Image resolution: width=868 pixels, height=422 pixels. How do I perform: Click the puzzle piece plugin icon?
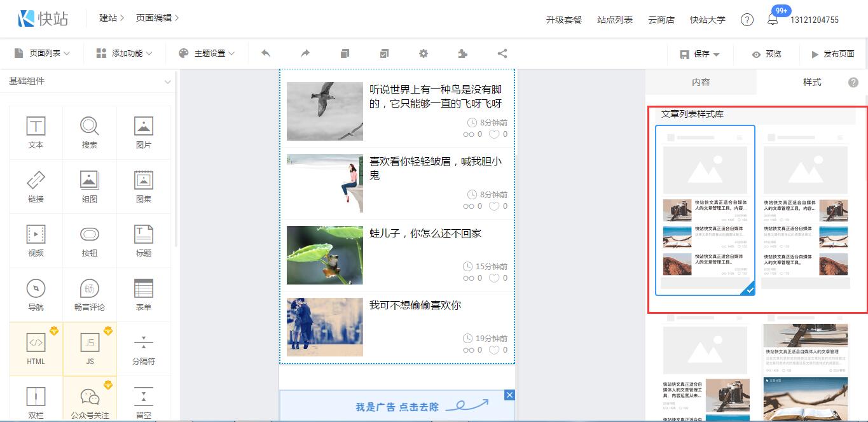coord(463,53)
